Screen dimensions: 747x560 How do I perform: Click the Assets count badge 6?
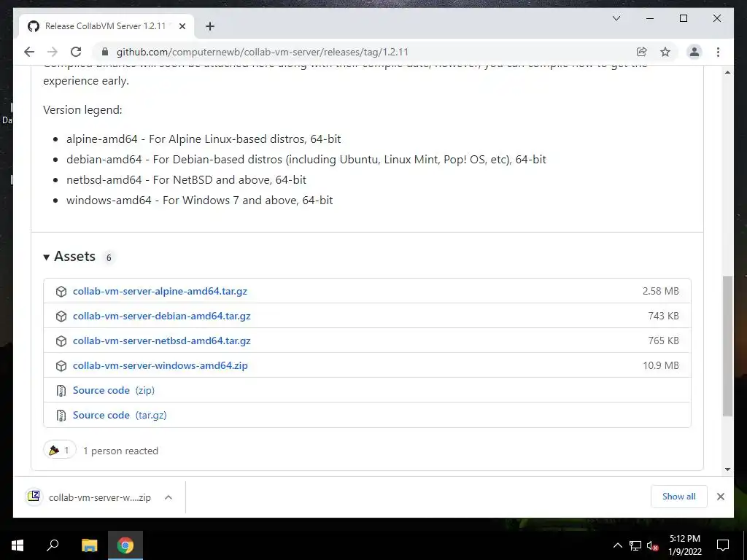click(109, 257)
